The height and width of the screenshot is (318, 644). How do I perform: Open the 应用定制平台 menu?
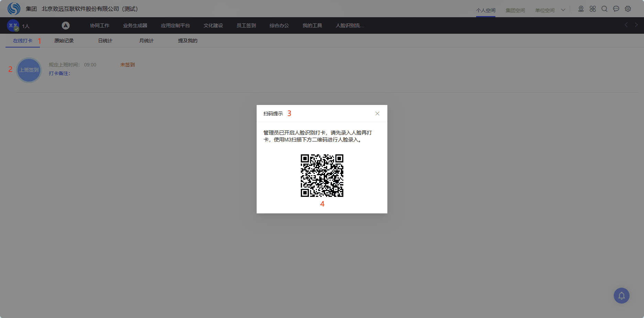tap(175, 25)
